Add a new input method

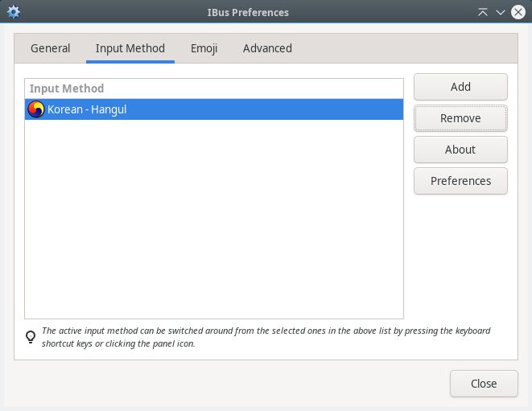click(460, 87)
